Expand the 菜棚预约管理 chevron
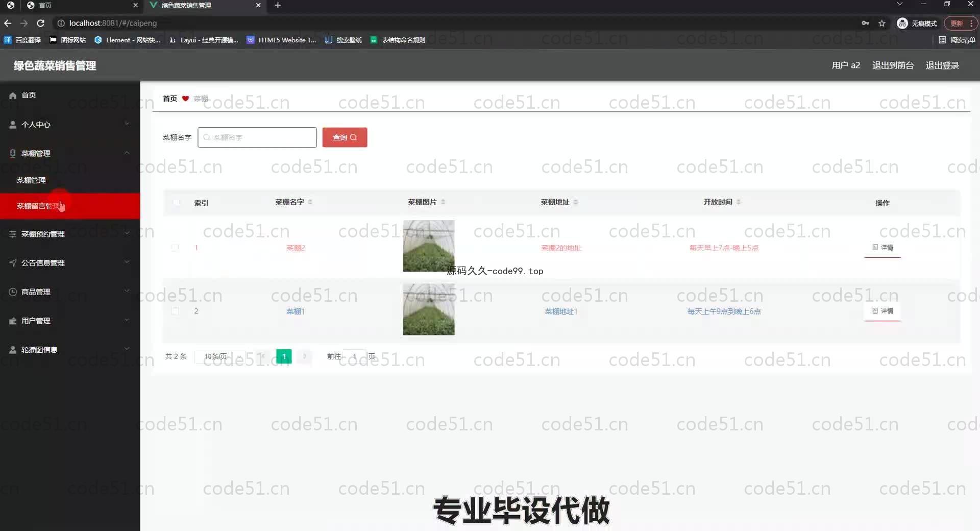This screenshot has width=980, height=531. pyautogui.click(x=127, y=233)
